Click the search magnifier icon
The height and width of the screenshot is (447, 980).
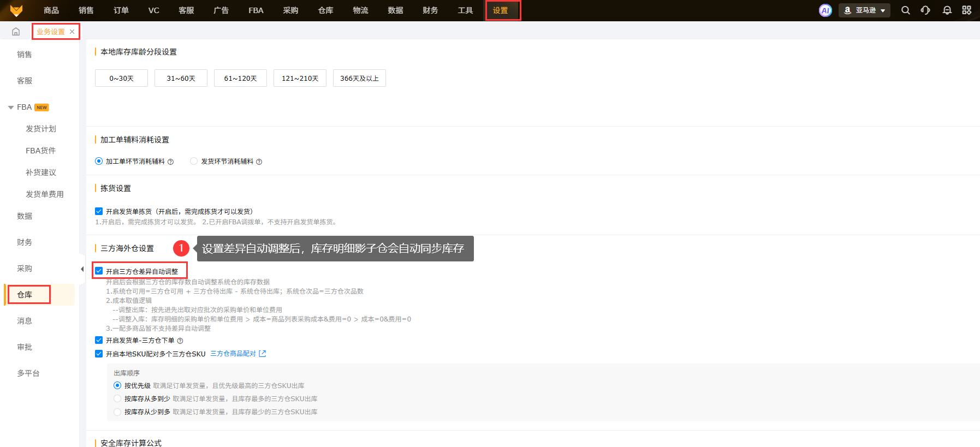906,10
